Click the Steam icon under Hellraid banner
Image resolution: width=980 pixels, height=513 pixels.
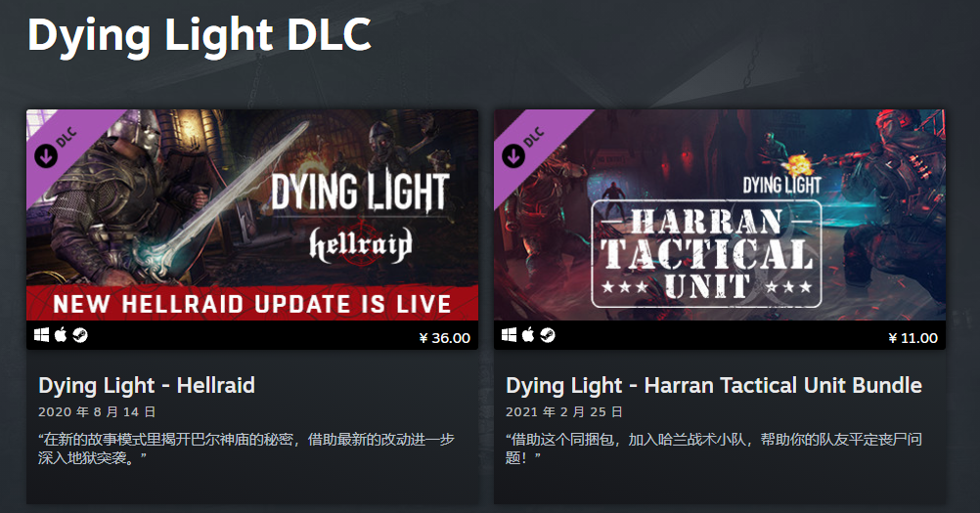point(80,335)
